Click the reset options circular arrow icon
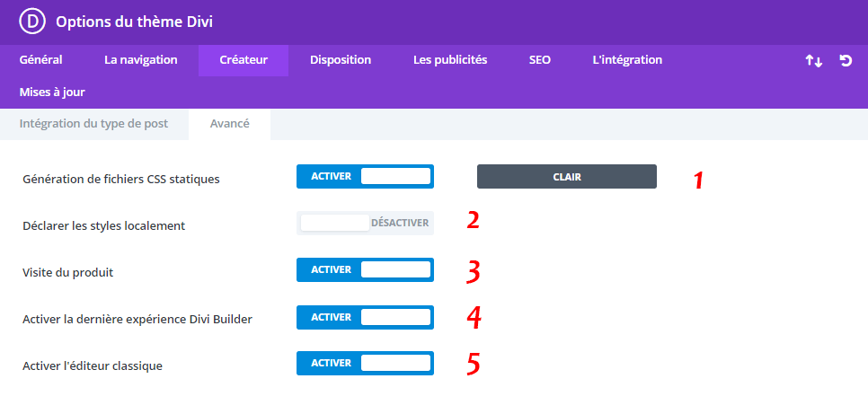868x405 pixels. [x=846, y=60]
